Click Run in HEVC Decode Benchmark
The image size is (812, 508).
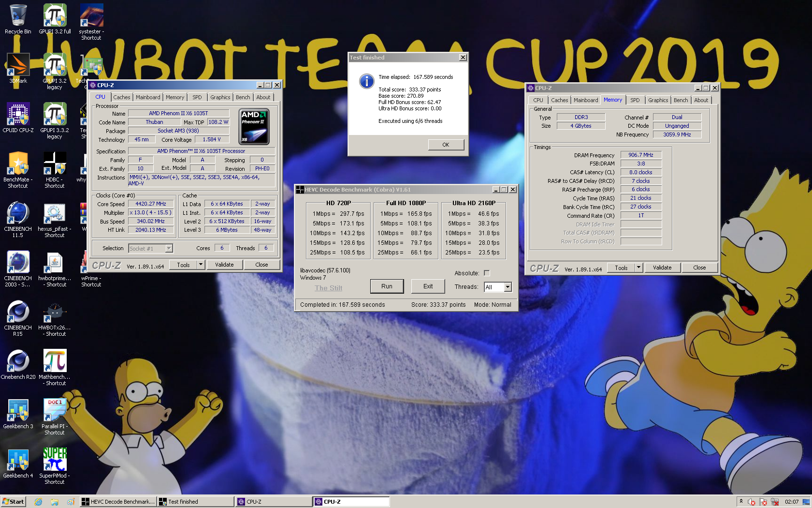click(x=387, y=286)
